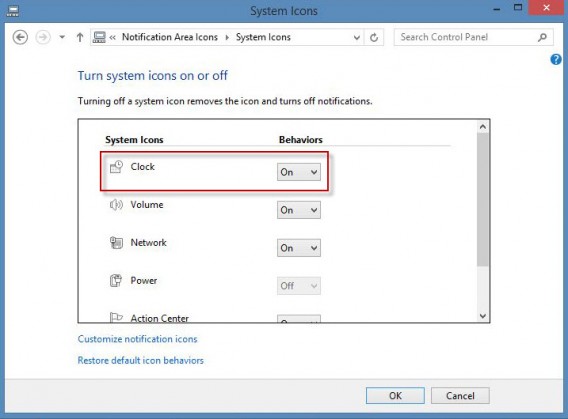
Task: Confirm changes with the OK button
Action: coord(395,395)
